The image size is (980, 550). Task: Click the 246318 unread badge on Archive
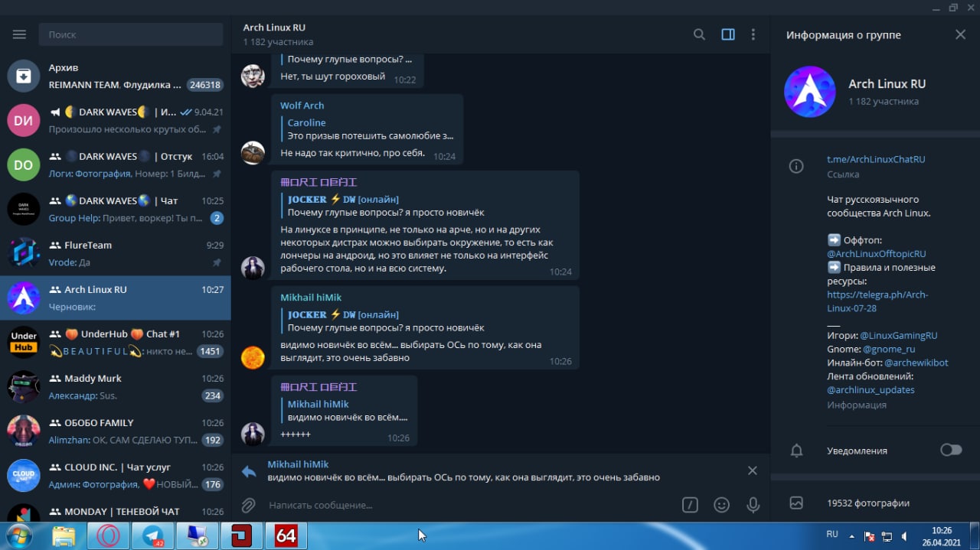pyautogui.click(x=205, y=85)
